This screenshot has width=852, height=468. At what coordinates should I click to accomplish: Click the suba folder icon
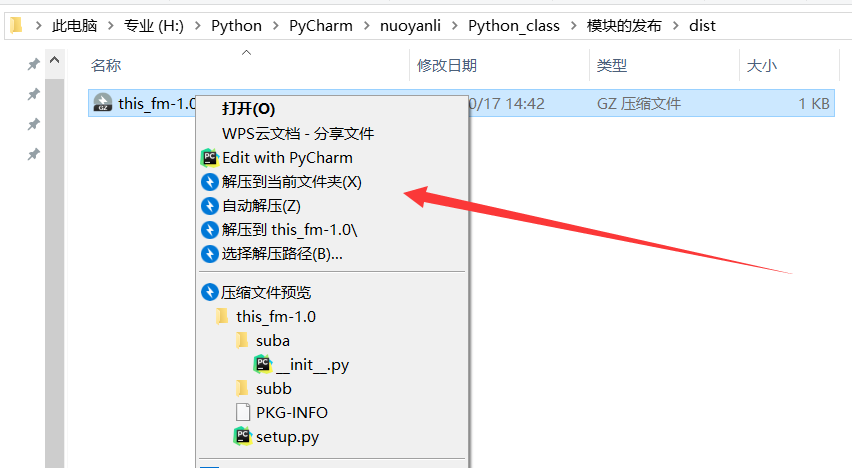(x=242, y=341)
